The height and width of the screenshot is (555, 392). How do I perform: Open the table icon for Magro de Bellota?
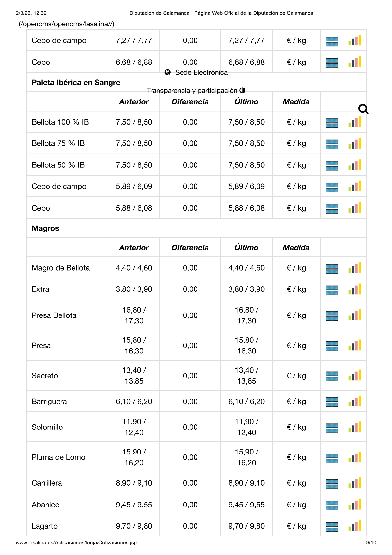click(x=332, y=268)
